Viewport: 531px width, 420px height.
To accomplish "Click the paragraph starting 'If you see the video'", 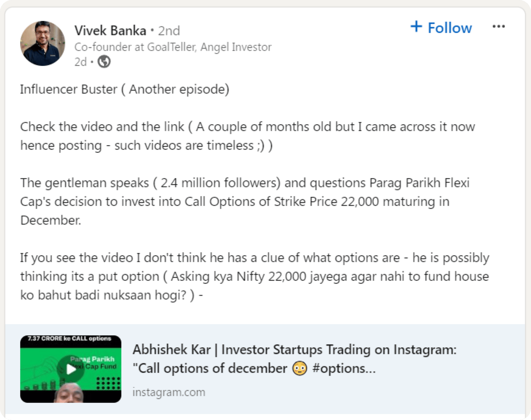I will point(254,276).
